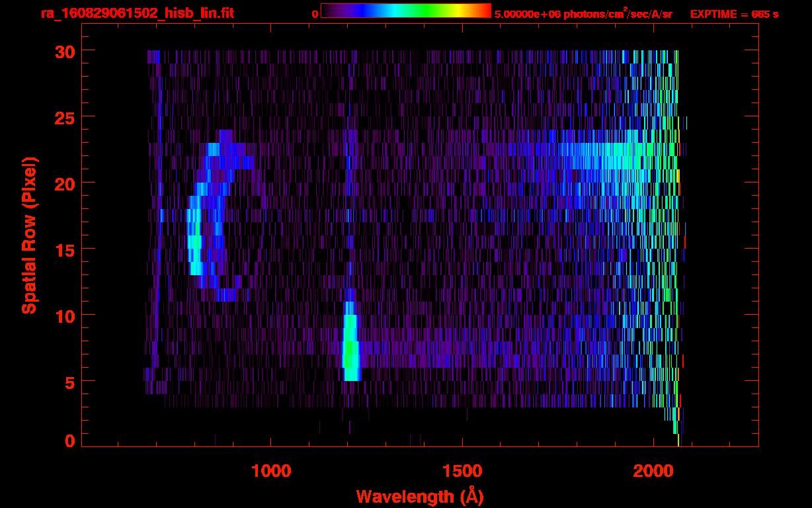Viewport: 812px width, 508px height.
Task: Click the filename ra_160829061502_hisb_lin.fit title
Action: pos(138,13)
